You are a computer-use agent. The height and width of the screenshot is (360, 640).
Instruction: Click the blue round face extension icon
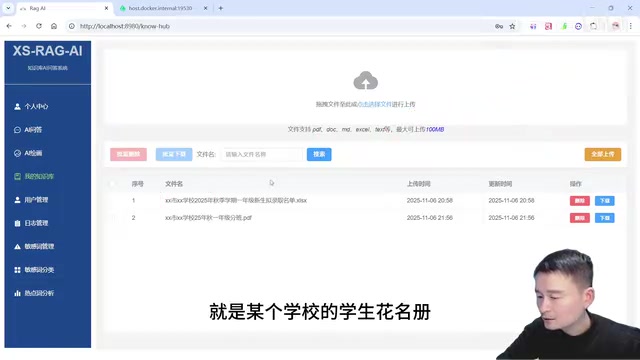(x=578, y=26)
